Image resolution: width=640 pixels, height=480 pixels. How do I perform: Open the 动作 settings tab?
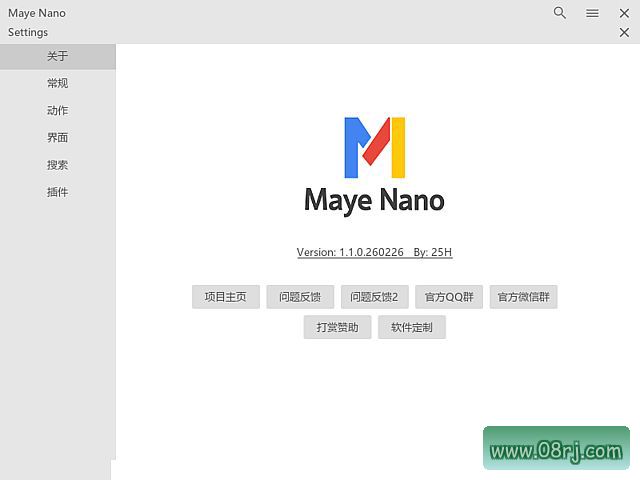[x=57, y=111]
